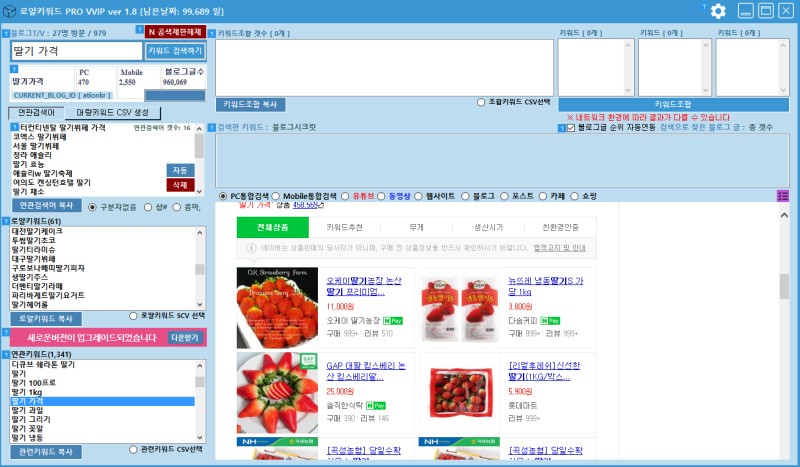The width and height of the screenshot is (800, 467).
Task: Select 딸기 1kg in 연관키워드 list
Action: [27, 392]
